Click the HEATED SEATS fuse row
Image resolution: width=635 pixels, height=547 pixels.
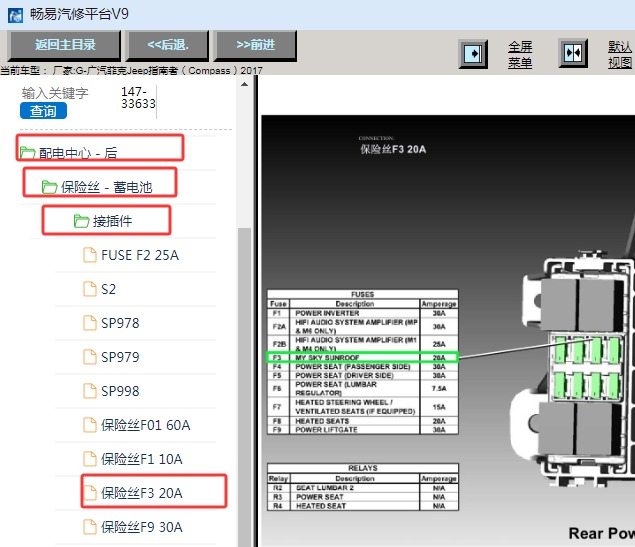coord(362,421)
